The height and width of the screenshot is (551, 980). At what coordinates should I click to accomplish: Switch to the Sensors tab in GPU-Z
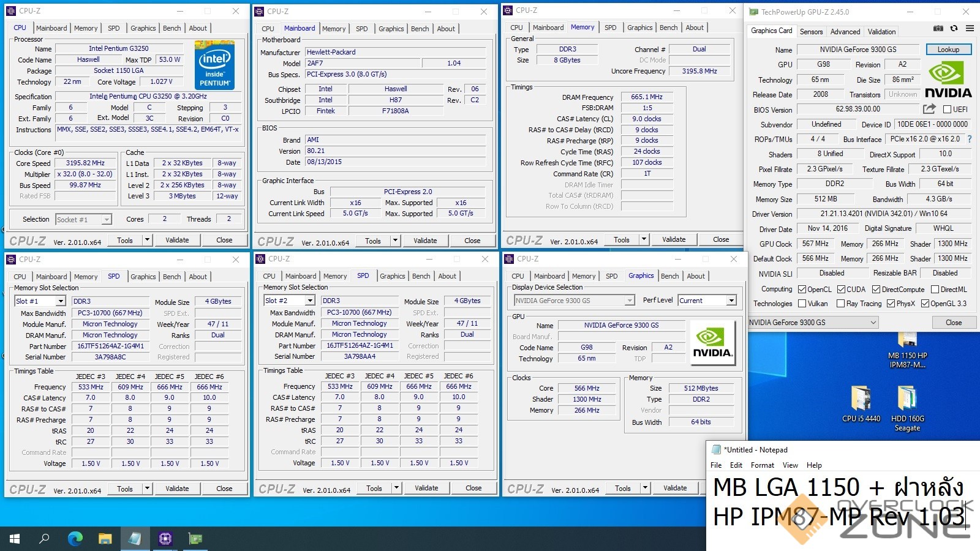811,32
